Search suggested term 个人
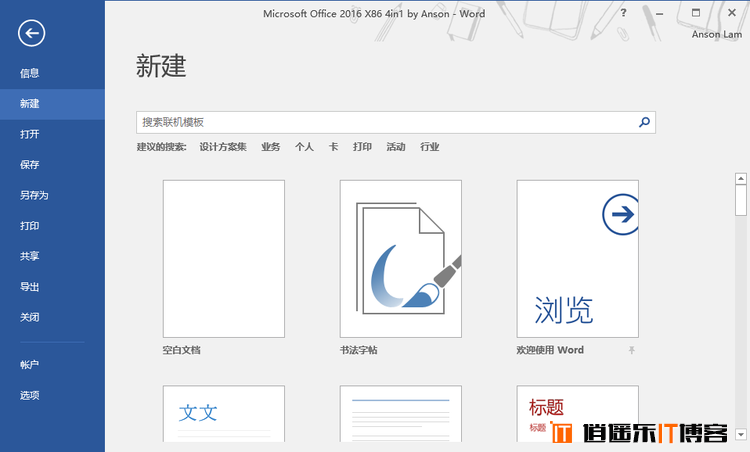Image resolution: width=750 pixels, height=452 pixels. coord(304,147)
